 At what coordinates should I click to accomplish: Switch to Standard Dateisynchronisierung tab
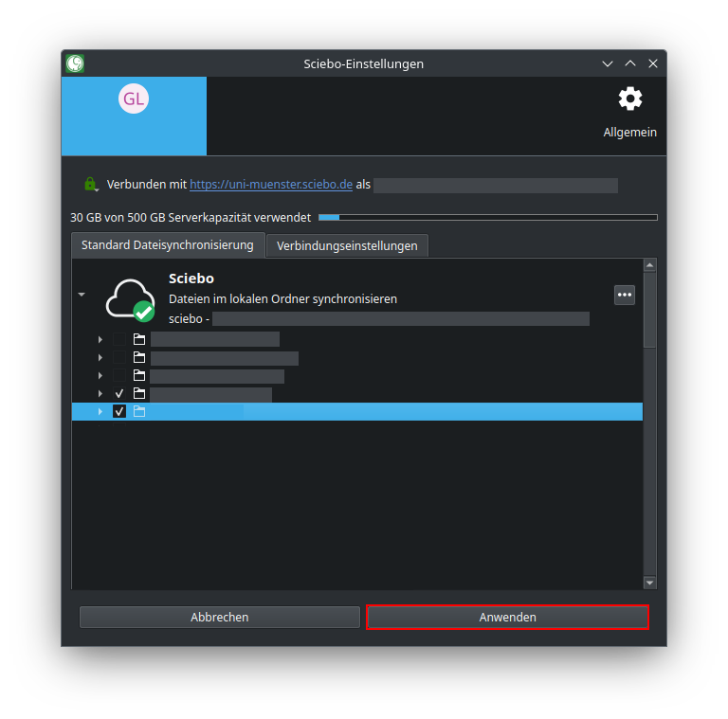pyautogui.click(x=168, y=245)
